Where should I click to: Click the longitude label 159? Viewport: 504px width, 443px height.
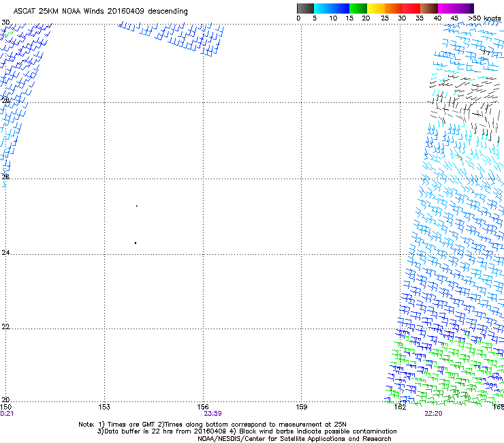coord(302,407)
